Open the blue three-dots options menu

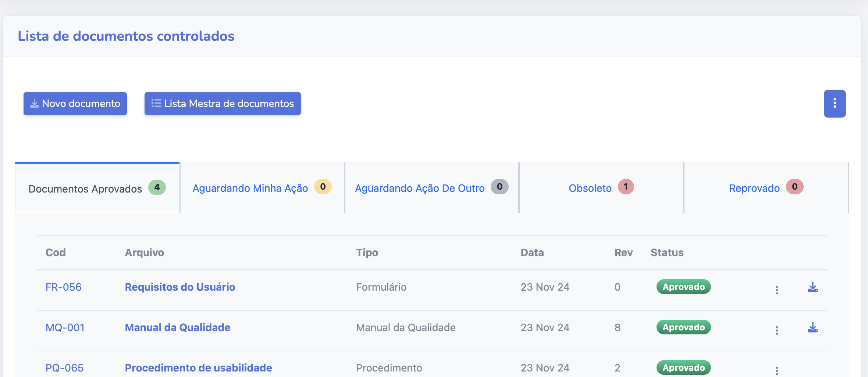coord(835,104)
